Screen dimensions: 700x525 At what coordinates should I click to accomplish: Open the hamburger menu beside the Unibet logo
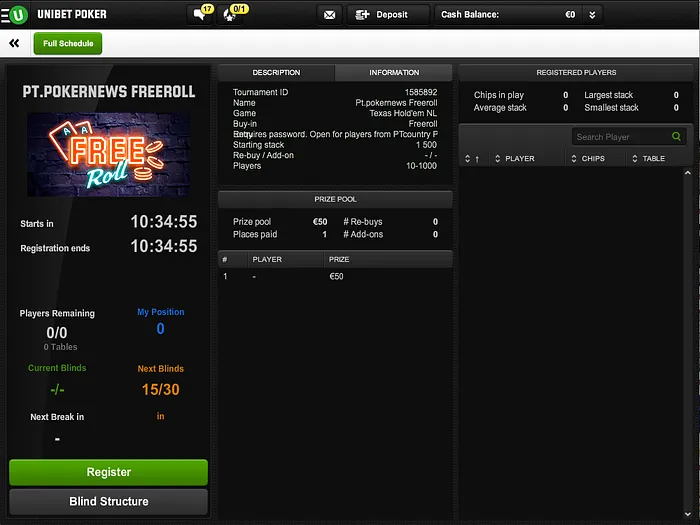(4, 15)
